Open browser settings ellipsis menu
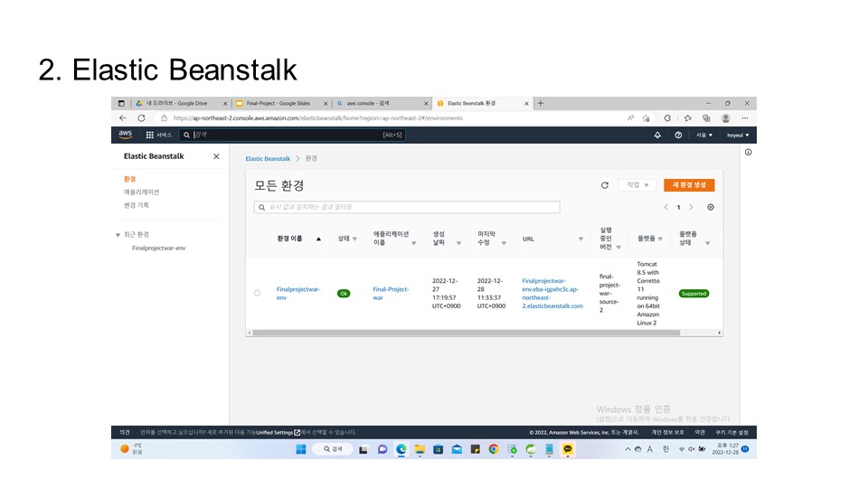The height and width of the screenshot is (488, 868). [745, 117]
